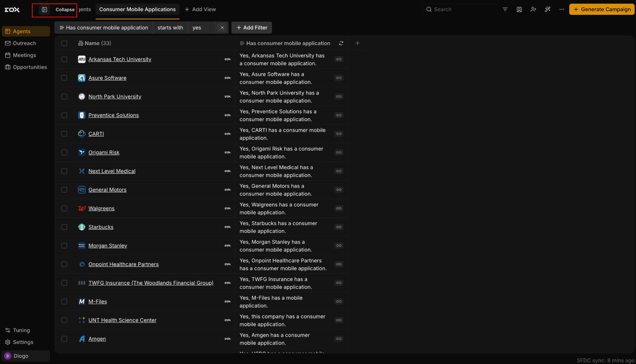Viewport: 636px width, 364px height.
Task: Remove the yes filter with X
Action: point(222,28)
